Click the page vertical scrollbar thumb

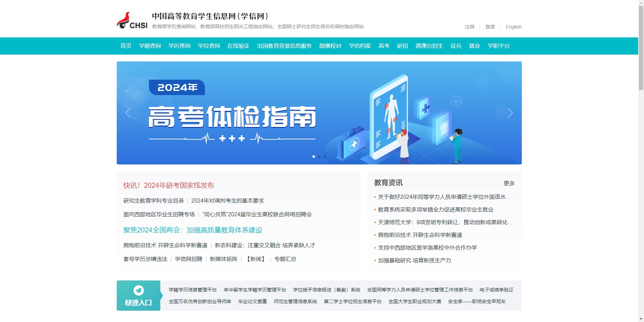[x=641, y=48]
